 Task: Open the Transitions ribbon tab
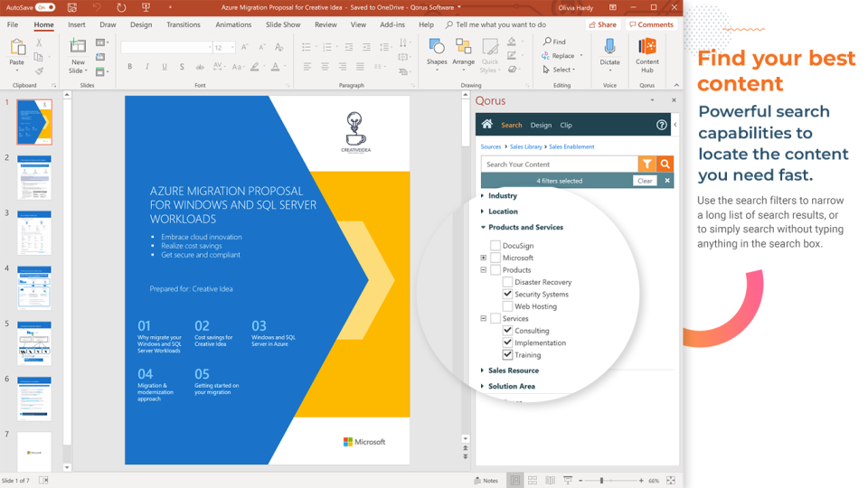184,24
